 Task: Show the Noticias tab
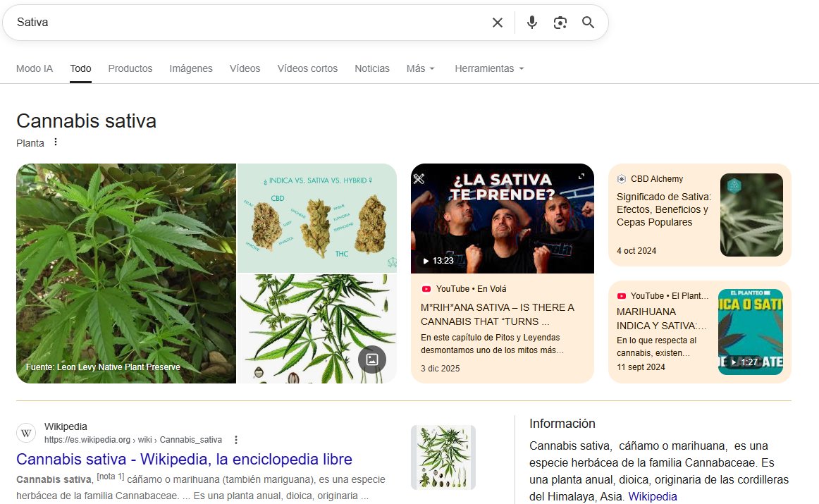pyautogui.click(x=372, y=68)
